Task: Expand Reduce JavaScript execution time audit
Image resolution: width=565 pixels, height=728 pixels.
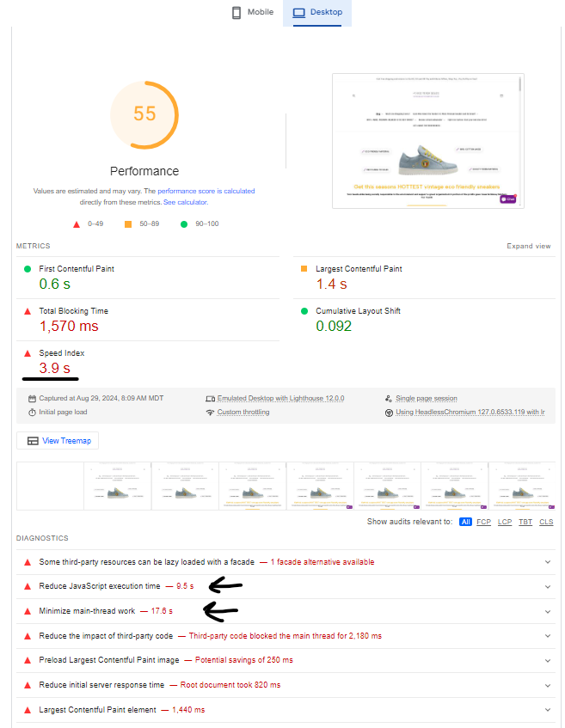Action: pyautogui.click(x=548, y=586)
